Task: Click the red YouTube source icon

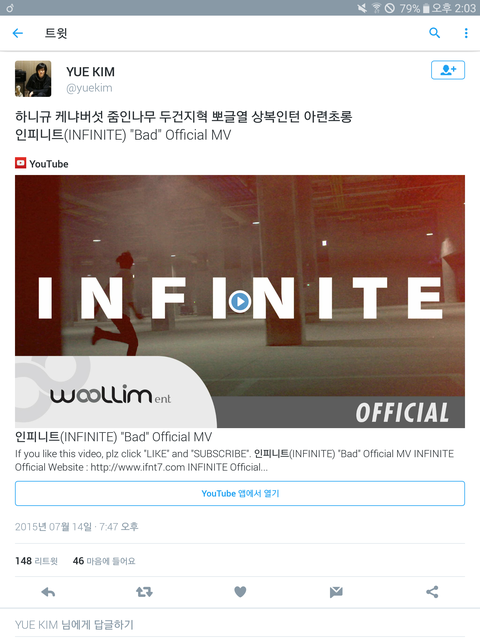Action: click(20, 163)
